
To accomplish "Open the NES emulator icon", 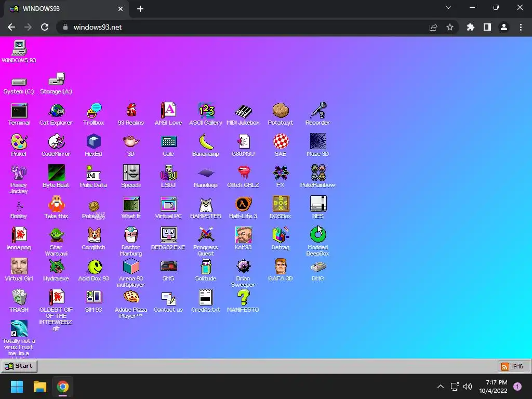I will pyautogui.click(x=318, y=205).
